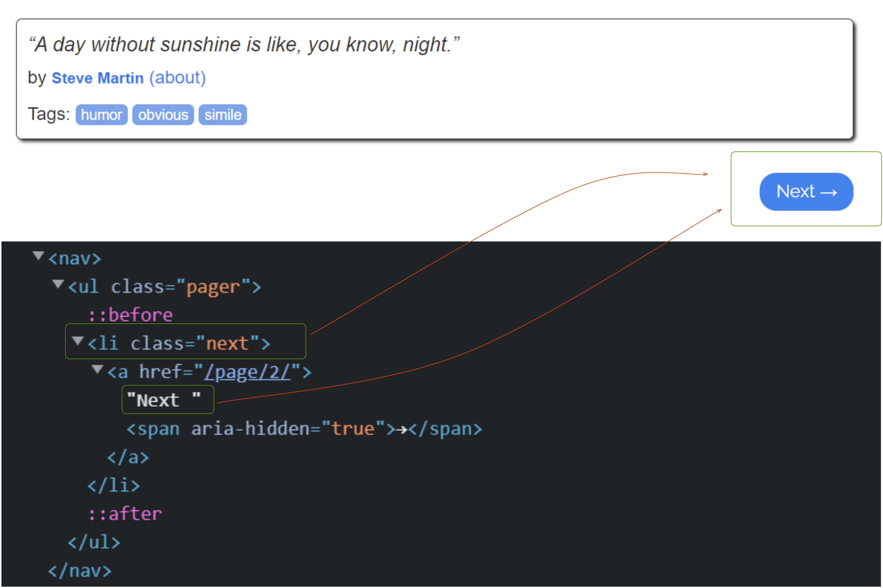Click the "Tags:" label
Screen dimensions: 883x588
tap(49, 114)
